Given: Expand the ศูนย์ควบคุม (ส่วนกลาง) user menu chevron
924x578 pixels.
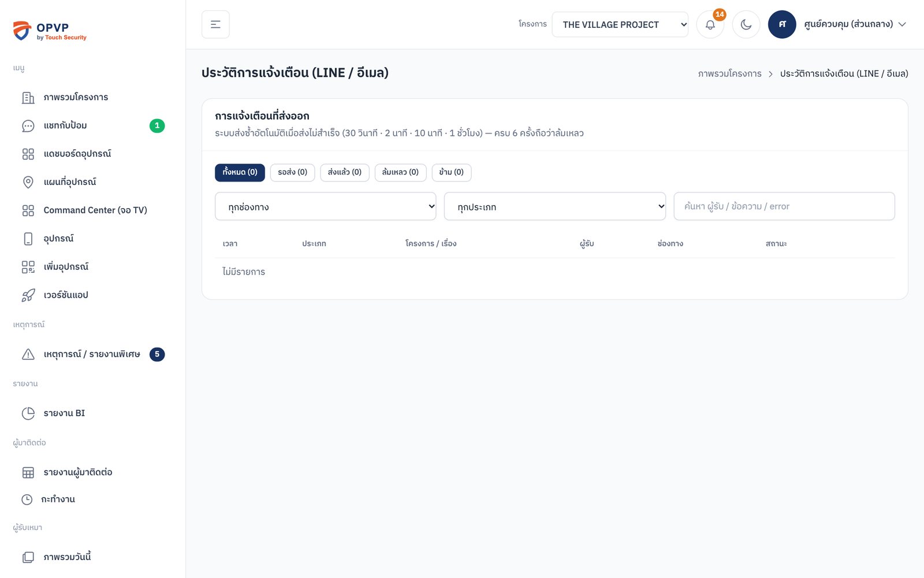Looking at the screenshot, I should point(903,24).
